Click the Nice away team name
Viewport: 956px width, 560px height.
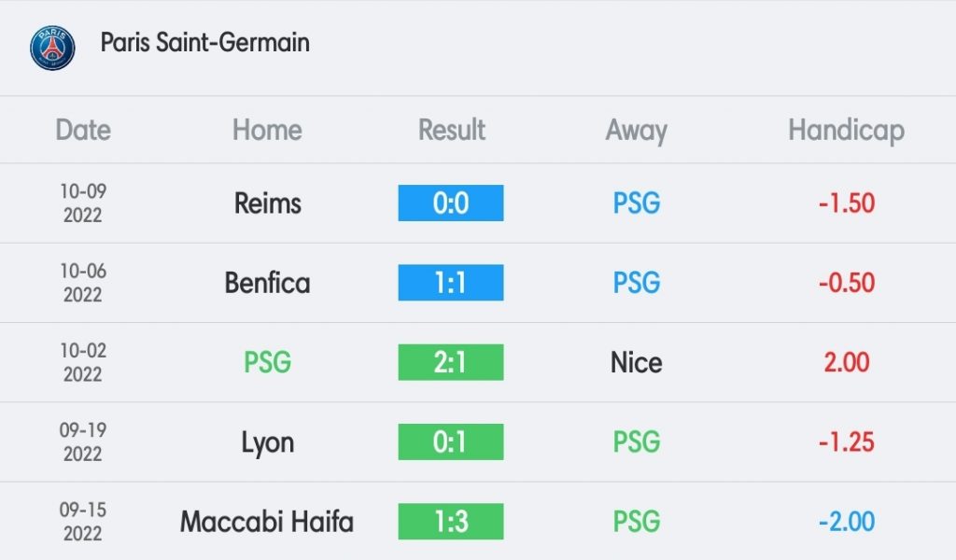click(636, 362)
